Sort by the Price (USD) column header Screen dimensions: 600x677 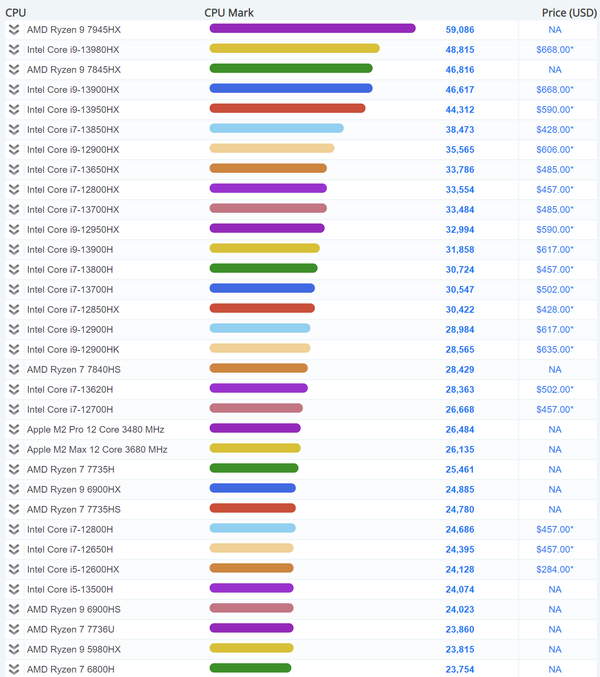[x=569, y=13]
